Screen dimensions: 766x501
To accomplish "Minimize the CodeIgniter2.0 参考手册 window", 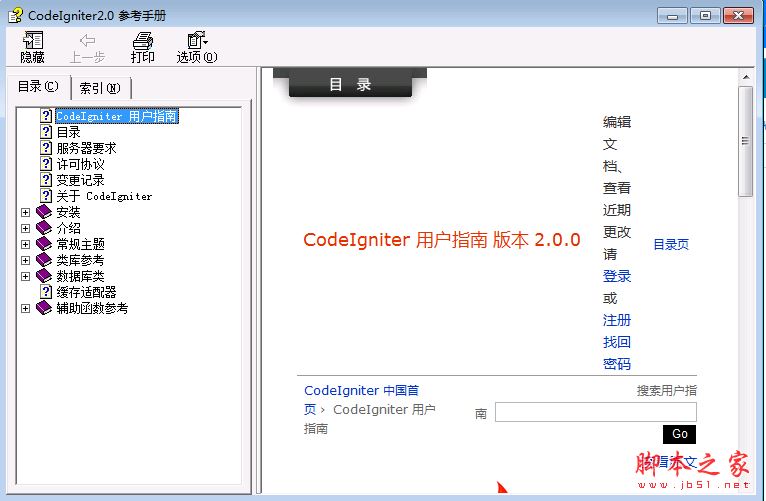I will pos(672,16).
